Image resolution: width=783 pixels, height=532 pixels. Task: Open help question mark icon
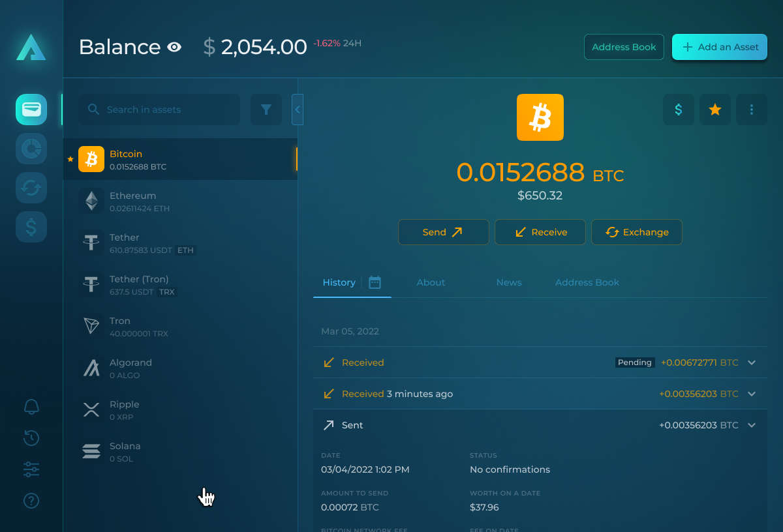coord(31,501)
